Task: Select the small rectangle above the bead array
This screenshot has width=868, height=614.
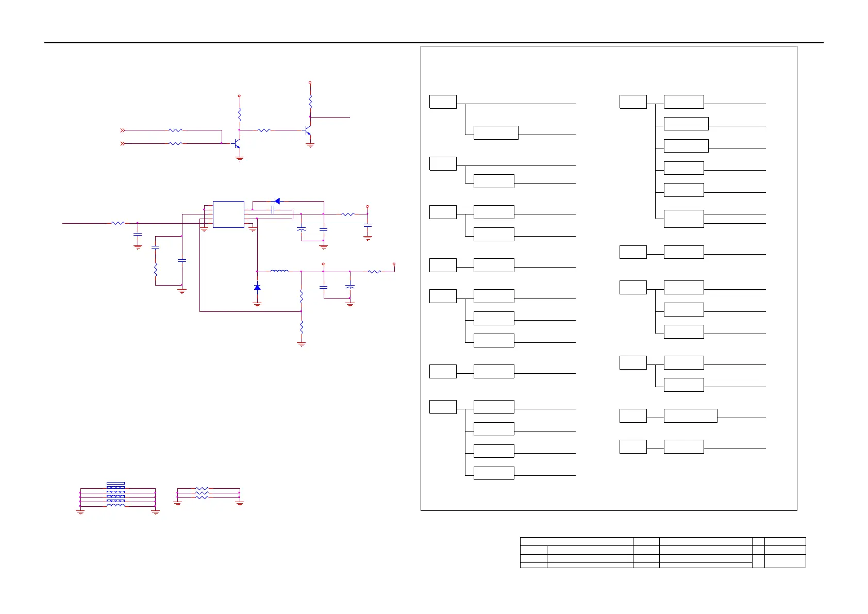Action: tap(115, 484)
